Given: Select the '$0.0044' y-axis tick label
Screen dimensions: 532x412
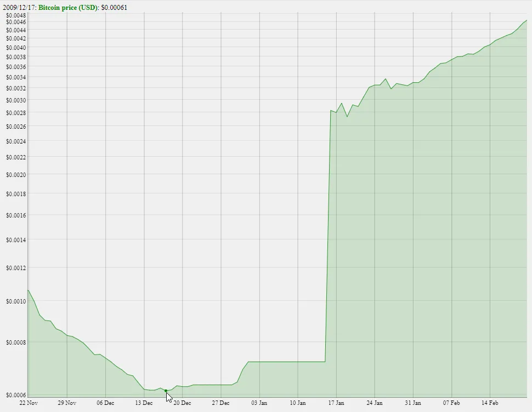Looking at the screenshot, I should pyautogui.click(x=16, y=30).
